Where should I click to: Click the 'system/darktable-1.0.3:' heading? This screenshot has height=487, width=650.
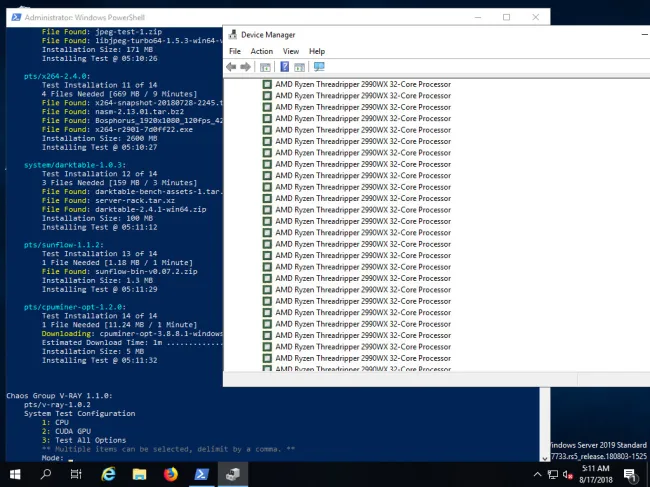pos(75,165)
